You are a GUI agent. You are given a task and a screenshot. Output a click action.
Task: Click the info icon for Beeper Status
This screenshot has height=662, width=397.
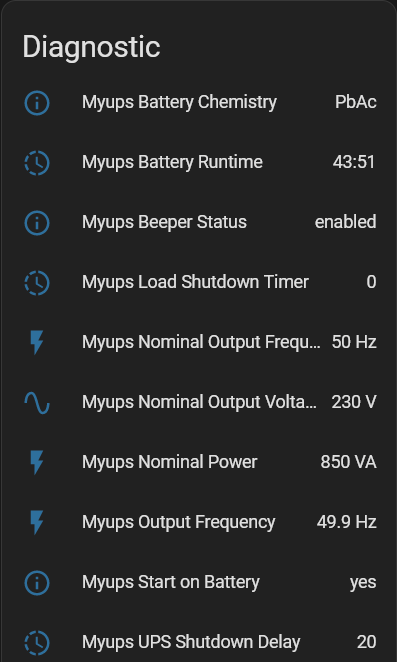pos(37,222)
